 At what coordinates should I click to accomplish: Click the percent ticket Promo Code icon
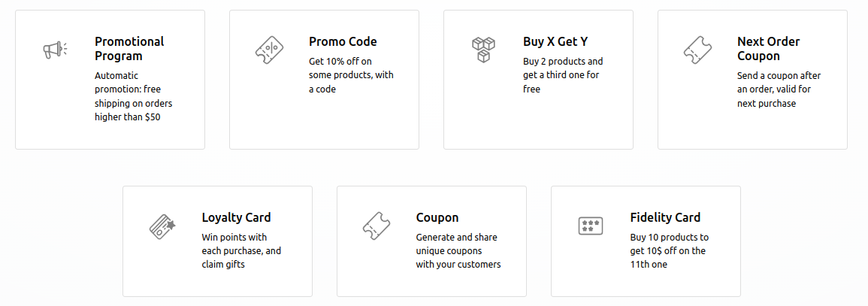269,50
